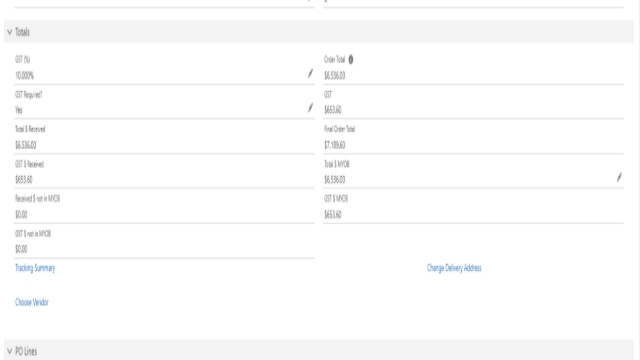Collapse the PO Lines section
The image size is (640, 360).
10,351
